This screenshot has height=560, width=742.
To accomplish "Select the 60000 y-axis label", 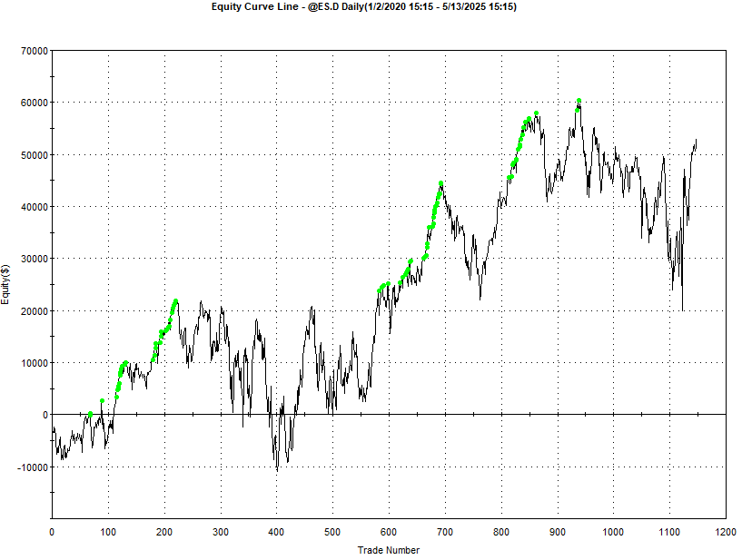I will (35, 103).
